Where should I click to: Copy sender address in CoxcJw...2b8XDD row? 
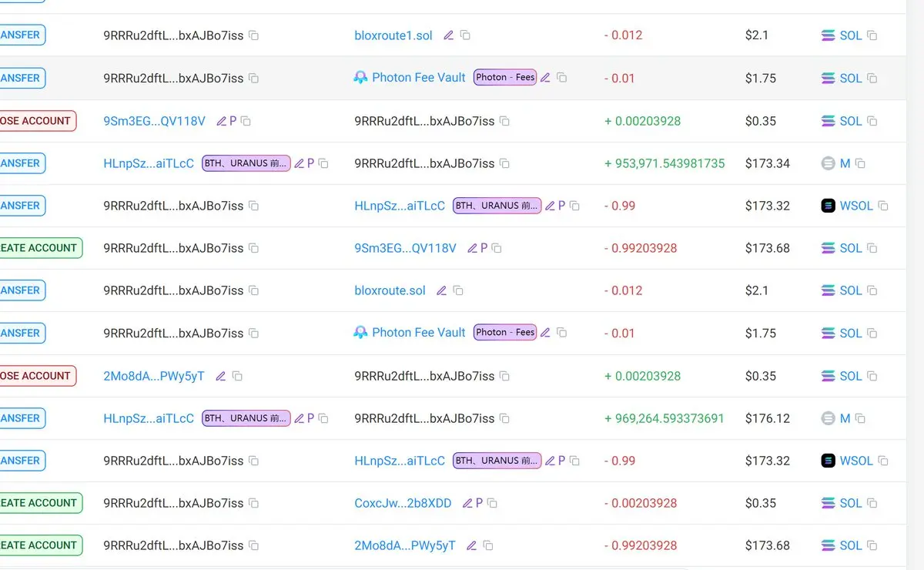pos(253,503)
